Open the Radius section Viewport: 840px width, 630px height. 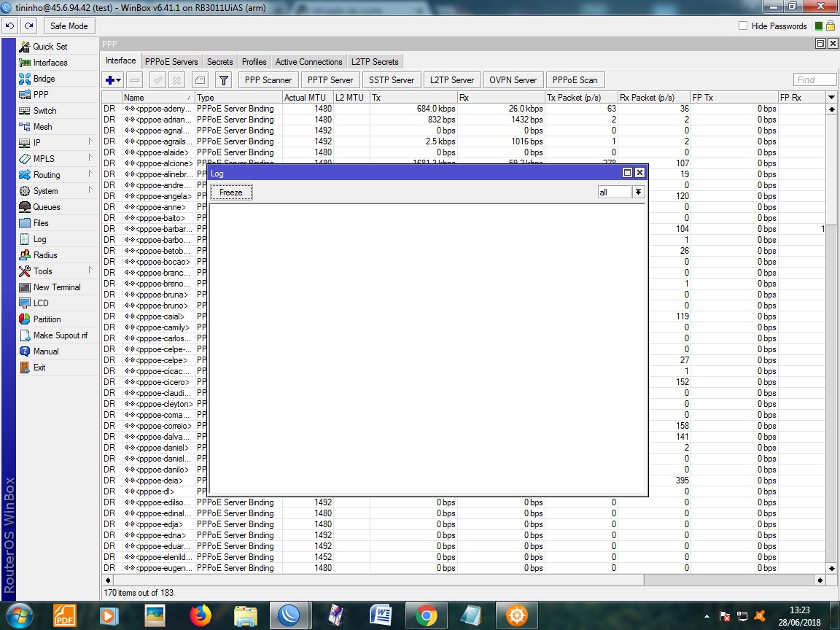click(45, 255)
